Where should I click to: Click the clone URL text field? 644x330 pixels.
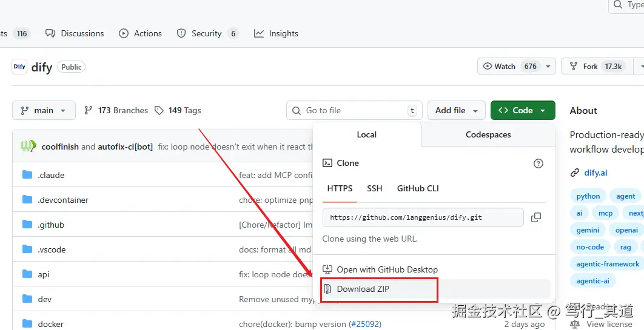423,217
